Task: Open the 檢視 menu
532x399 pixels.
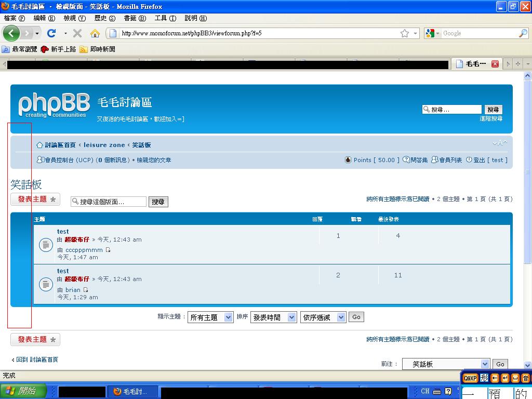Action: (x=75, y=18)
